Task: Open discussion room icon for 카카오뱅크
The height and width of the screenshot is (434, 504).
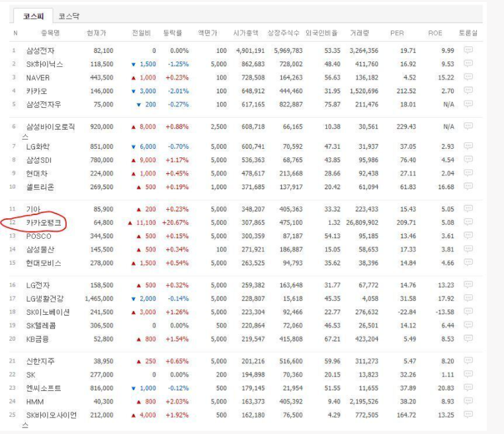Action: click(x=468, y=222)
